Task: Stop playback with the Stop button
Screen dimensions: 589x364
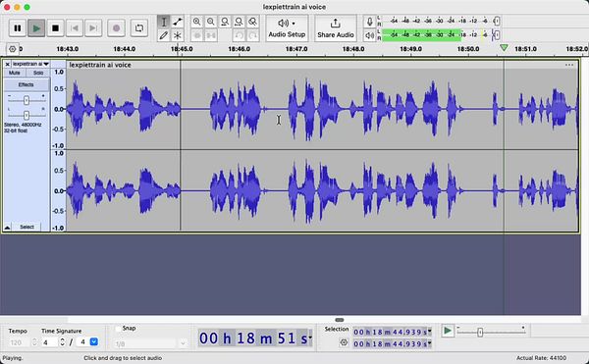Action: (x=55, y=28)
